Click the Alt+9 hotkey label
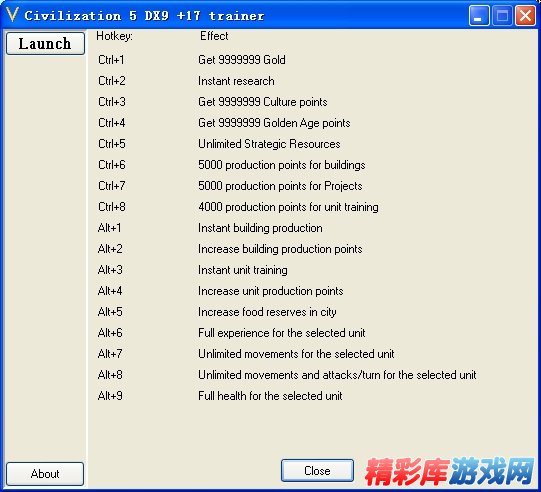This screenshot has width=541, height=492. point(110,396)
